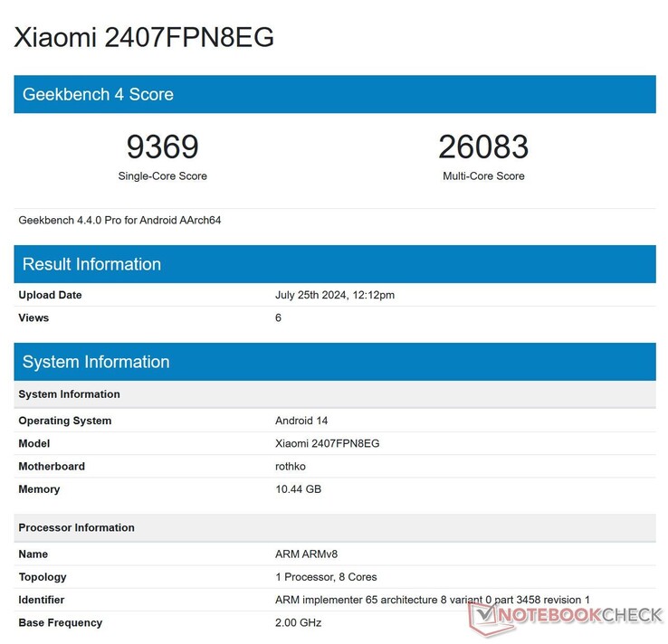Click the Identifier label
The width and height of the screenshot is (668, 644).
[x=42, y=601]
